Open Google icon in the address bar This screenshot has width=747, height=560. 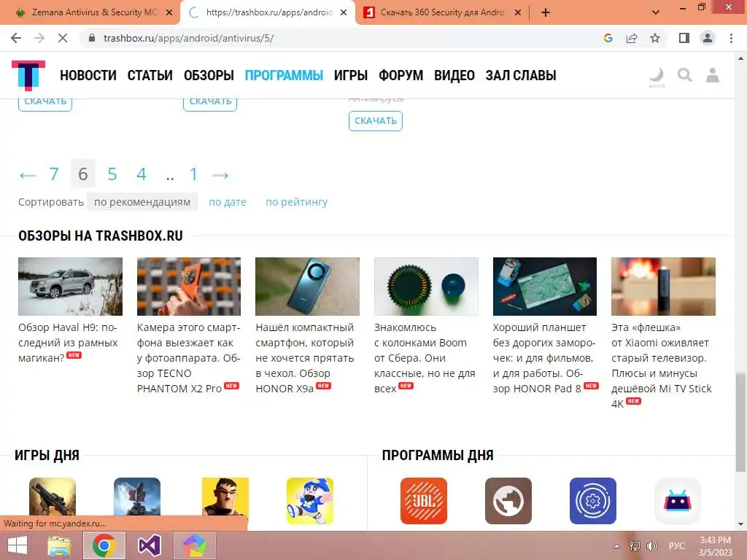tap(608, 38)
